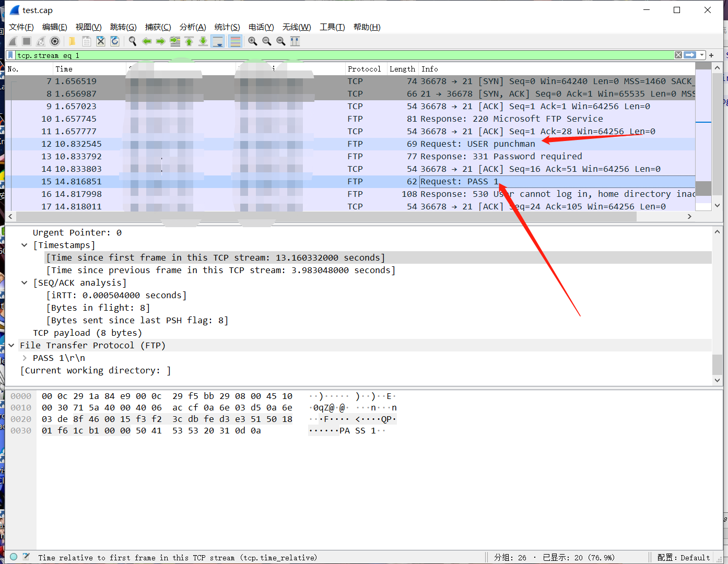Click the save capture file icon
728x564 pixels.
click(x=86, y=41)
